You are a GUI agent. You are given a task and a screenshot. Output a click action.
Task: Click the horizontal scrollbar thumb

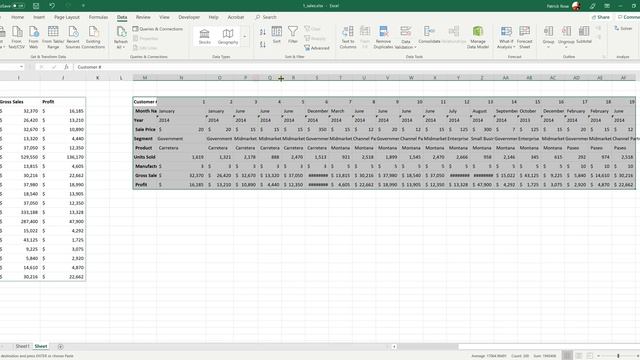point(428,347)
